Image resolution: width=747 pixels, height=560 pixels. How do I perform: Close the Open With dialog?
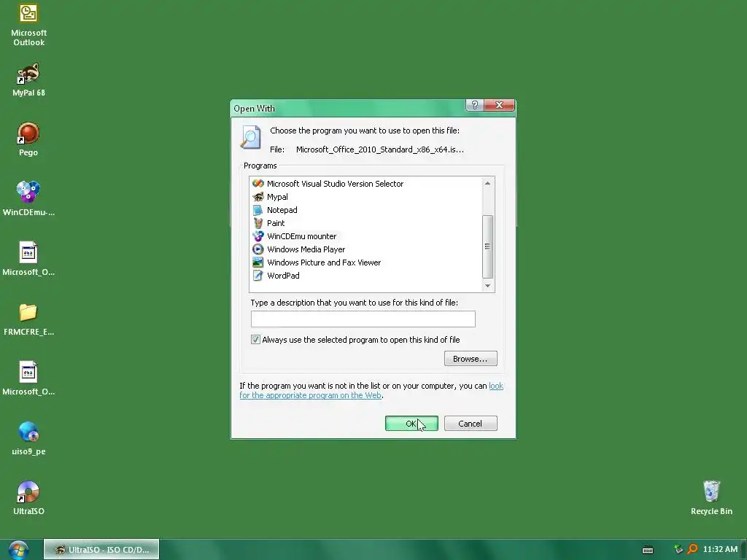pos(499,105)
